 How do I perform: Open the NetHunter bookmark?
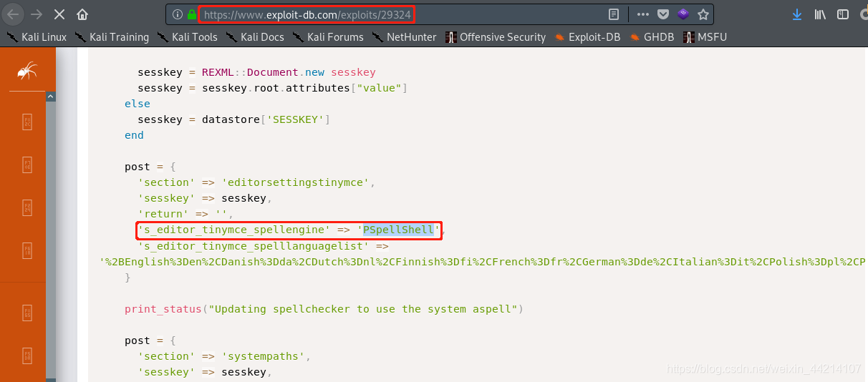coord(403,37)
